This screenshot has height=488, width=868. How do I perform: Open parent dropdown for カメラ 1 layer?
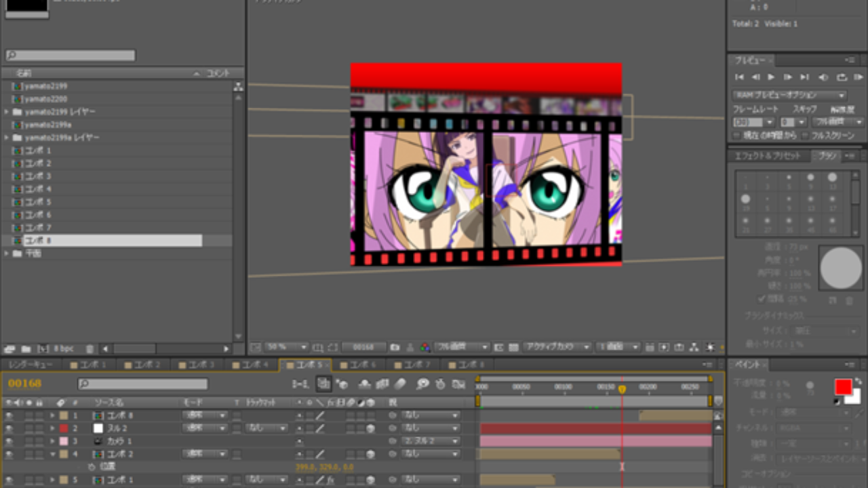pos(430,441)
